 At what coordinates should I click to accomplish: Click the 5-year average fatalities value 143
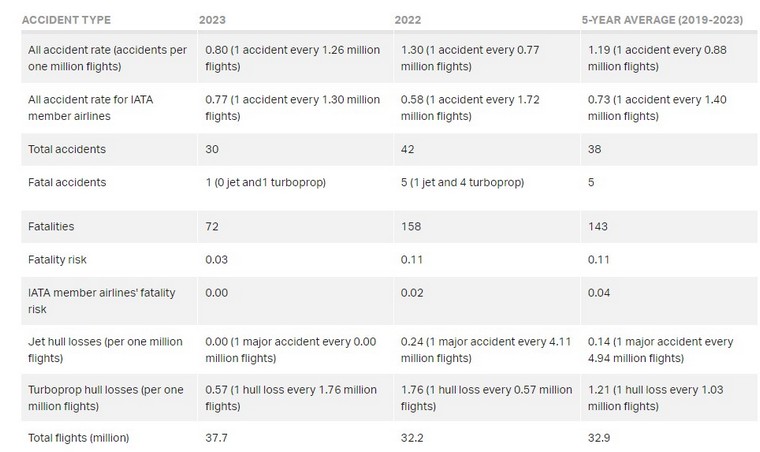598,226
